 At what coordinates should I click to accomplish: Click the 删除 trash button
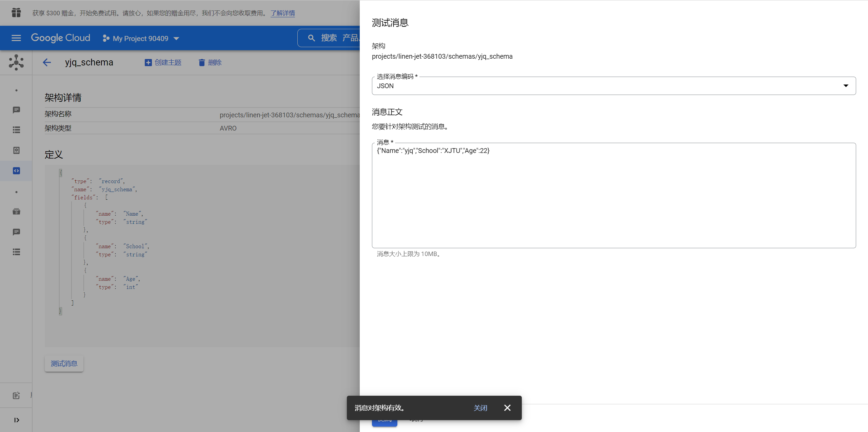[210, 62]
